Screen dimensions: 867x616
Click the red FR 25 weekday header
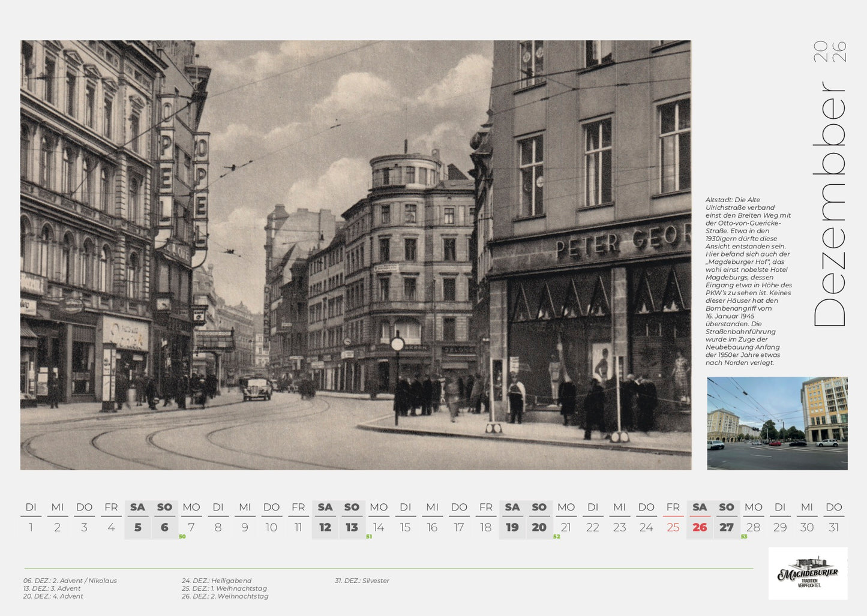[673, 507]
